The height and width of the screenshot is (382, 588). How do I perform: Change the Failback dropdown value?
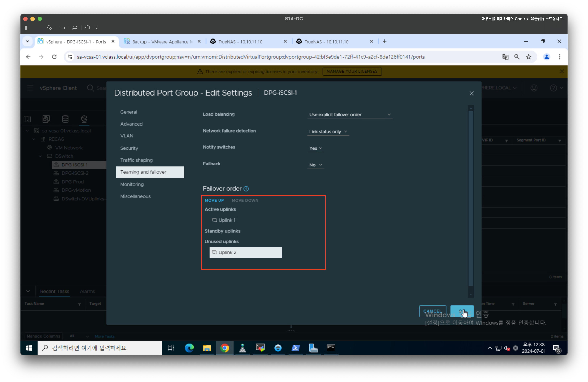316,165
